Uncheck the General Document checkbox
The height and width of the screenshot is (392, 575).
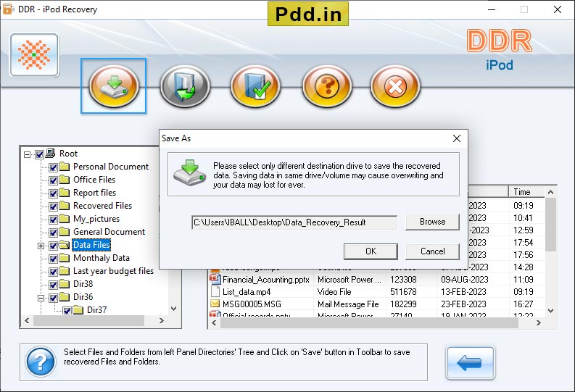pyautogui.click(x=53, y=233)
